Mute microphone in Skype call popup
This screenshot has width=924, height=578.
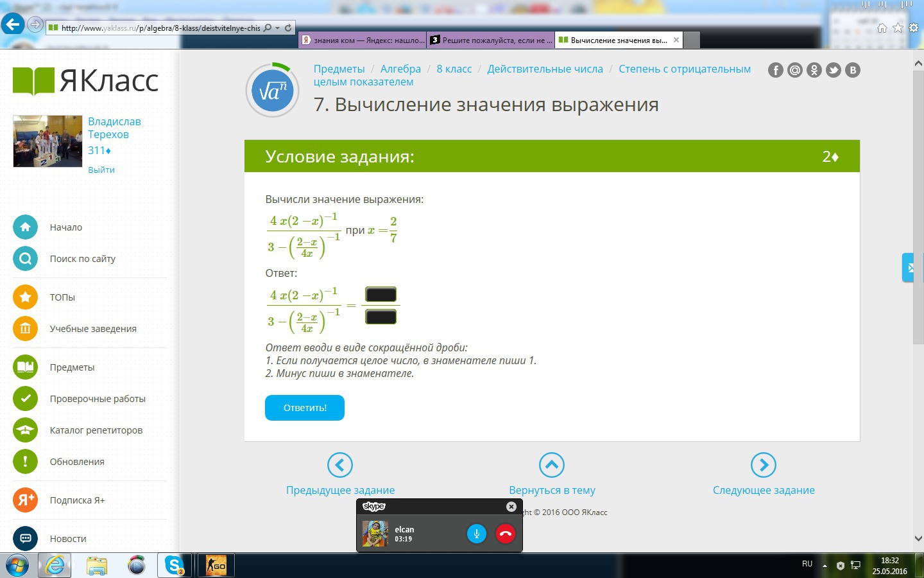[476, 534]
